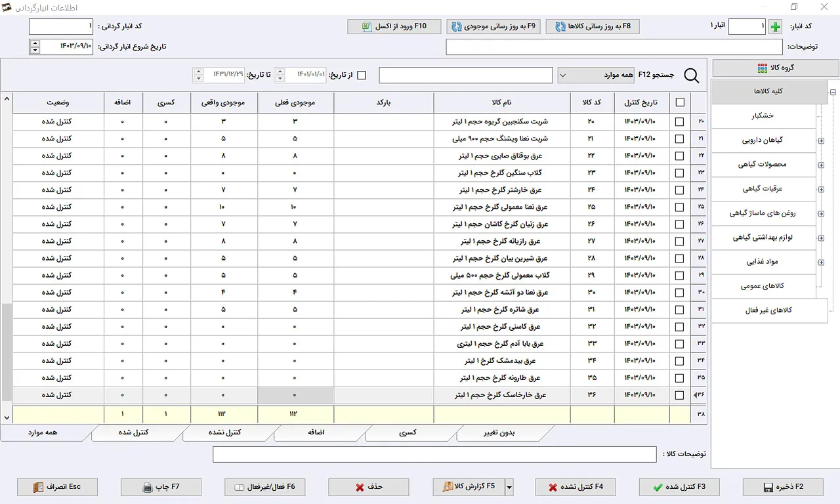Click the green plus icon beside warehouse code
This screenshot has width=840, height=504.
tap(776, 27)
